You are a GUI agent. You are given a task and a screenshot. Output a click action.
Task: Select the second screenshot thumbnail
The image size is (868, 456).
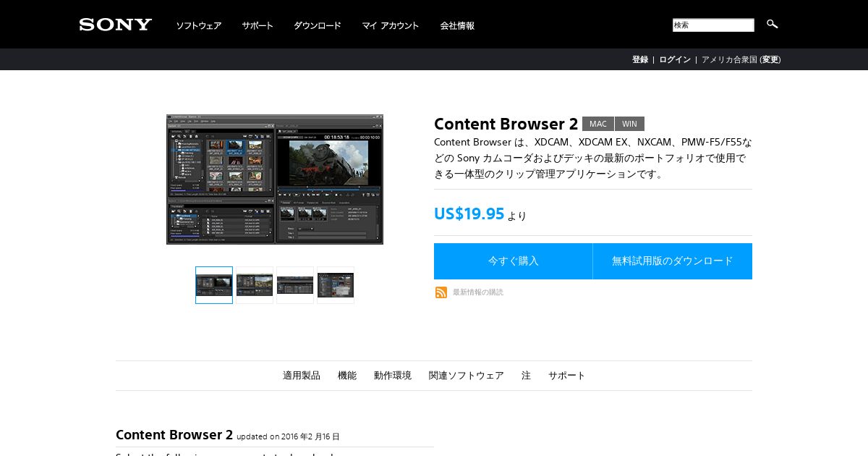click(255, 285)
